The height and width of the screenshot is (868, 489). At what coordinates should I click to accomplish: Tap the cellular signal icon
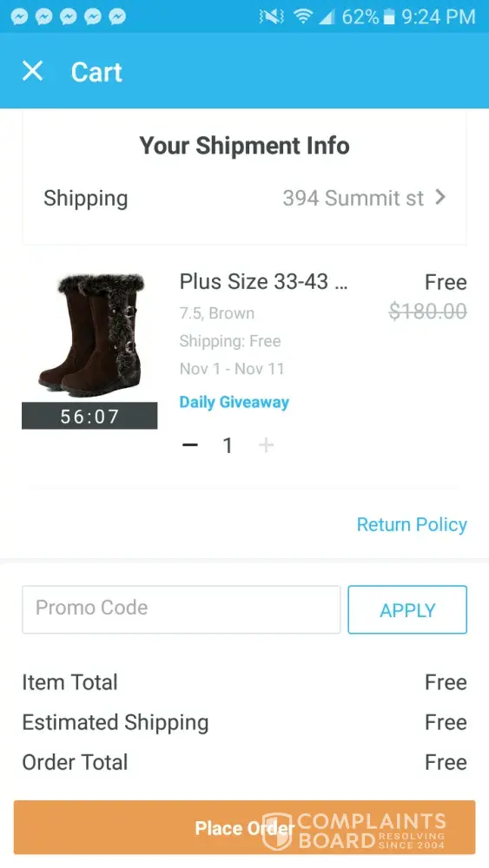click(327, 17)
